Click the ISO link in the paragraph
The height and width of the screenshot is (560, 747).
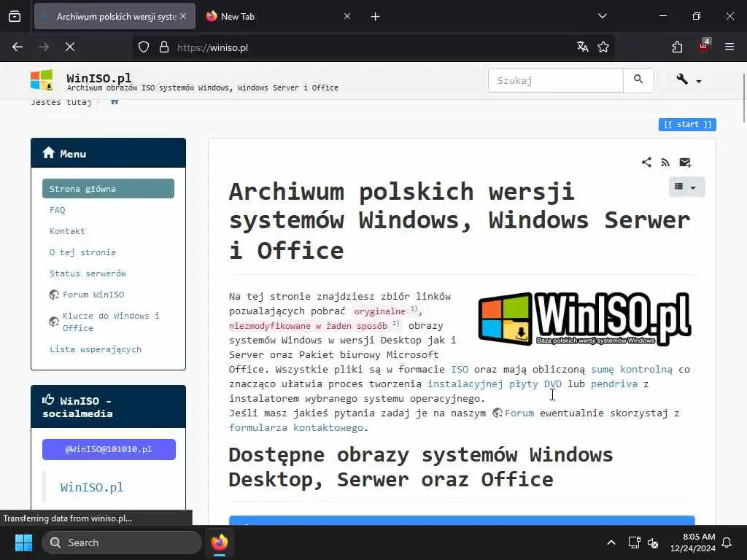[x=460, y=369]
